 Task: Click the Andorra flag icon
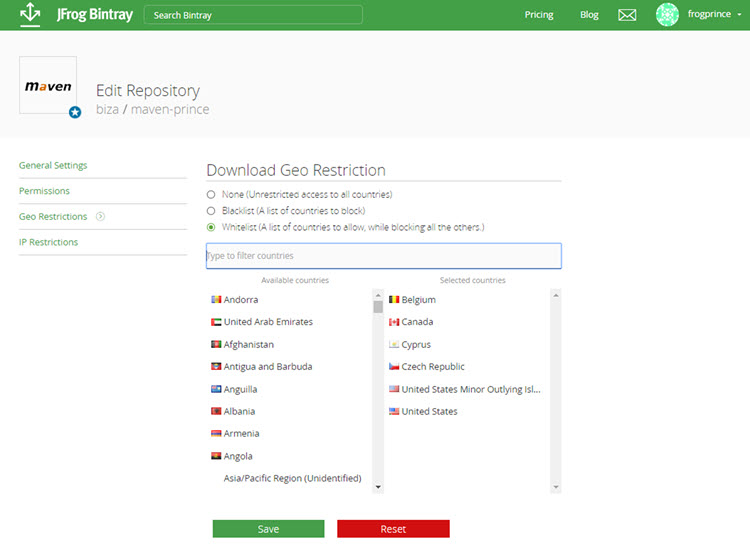[x=216, y=299]
